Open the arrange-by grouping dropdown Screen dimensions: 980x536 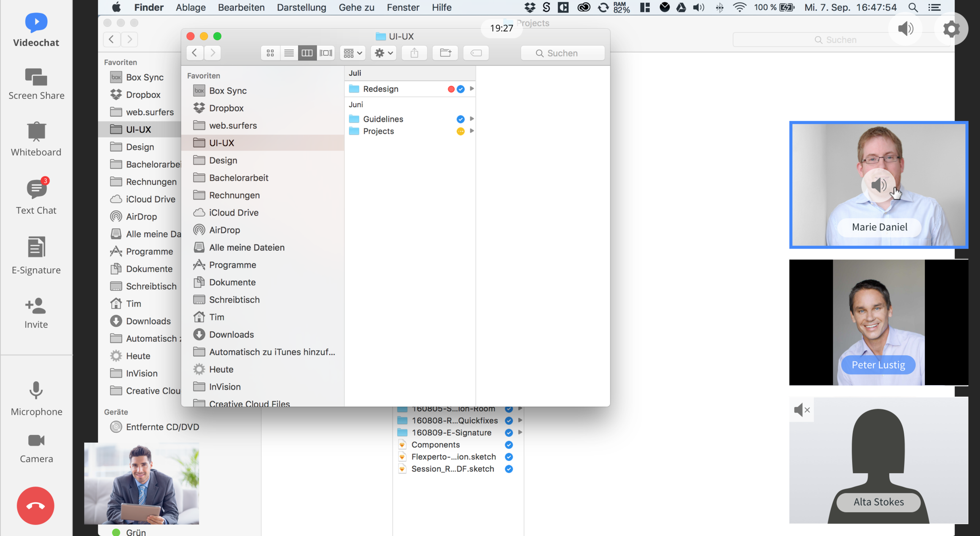(352, 53)
